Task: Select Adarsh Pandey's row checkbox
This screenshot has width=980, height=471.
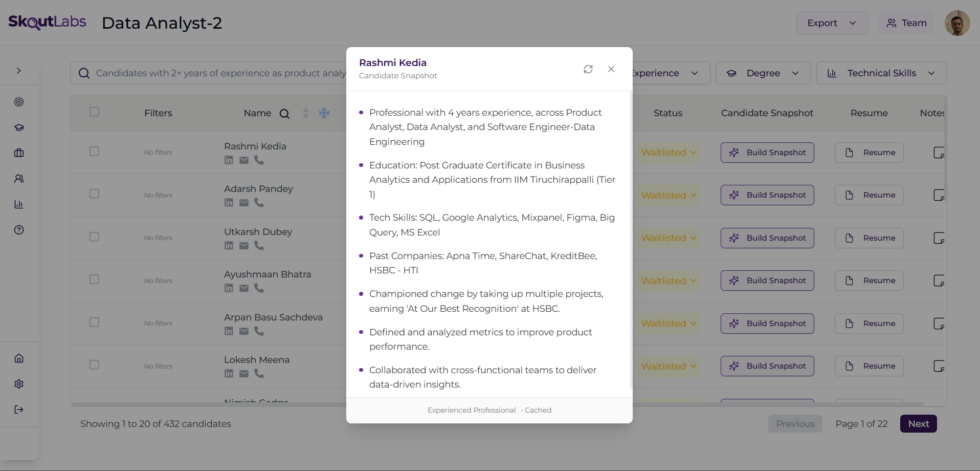Action: [94, 194]
